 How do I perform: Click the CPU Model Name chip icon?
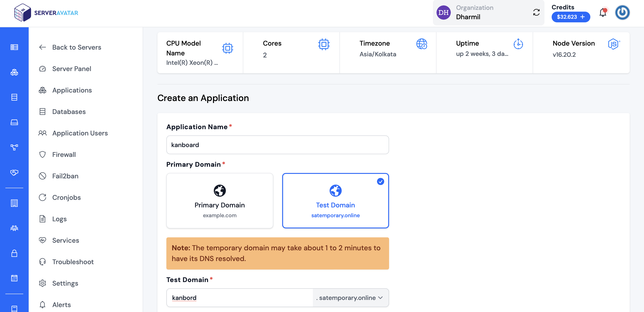[x=227, y=48]
